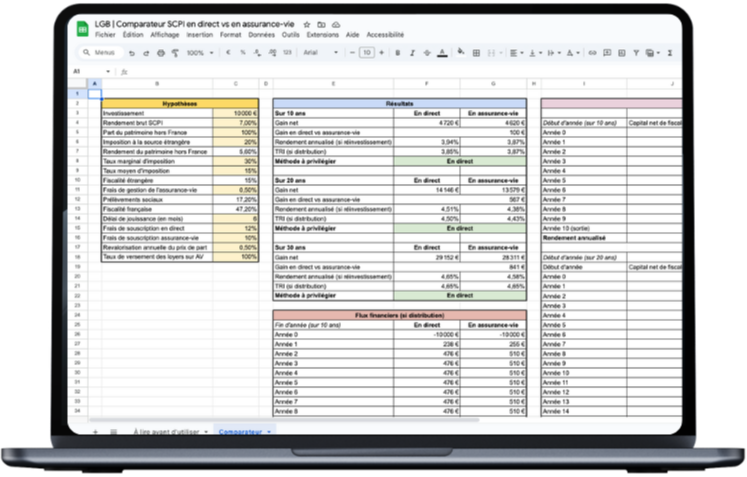
Task: Click the print icon
Action: pos(161,53)
